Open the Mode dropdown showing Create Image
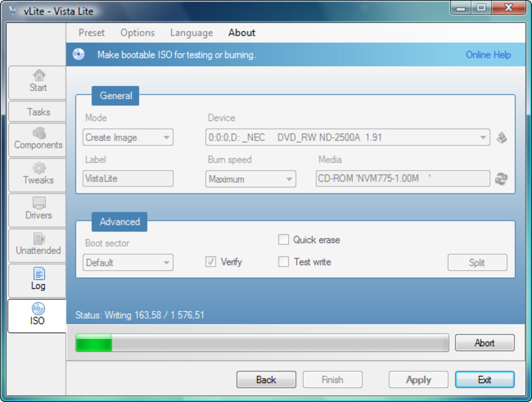This screenshot has width=532, height=402. click(x=128, y=137)
